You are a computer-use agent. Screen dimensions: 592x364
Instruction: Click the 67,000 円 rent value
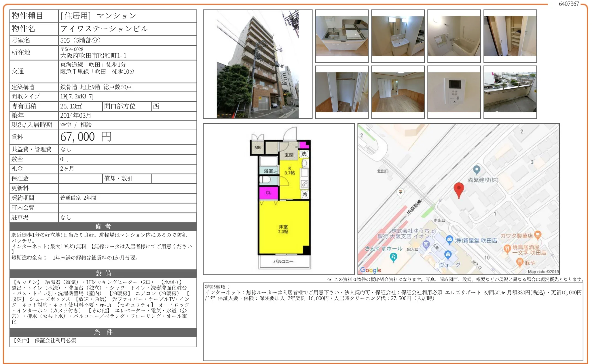(x=86, y=137)
